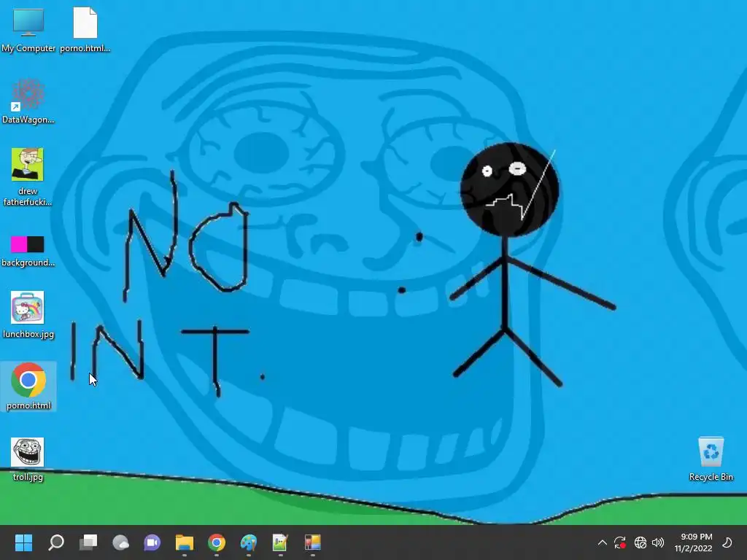The image size is (747, 560).
Task: Select the troll.jpg file icon
Action: pyautogui.click(x=28, y=452)
